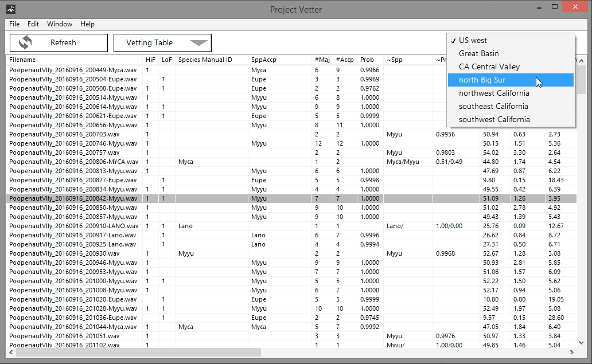Select row PoopenautVlly_20160916_200910-LANO.wav
This screenshot has height=364, width=592.
pyautogui.click(x=73, y=226)
